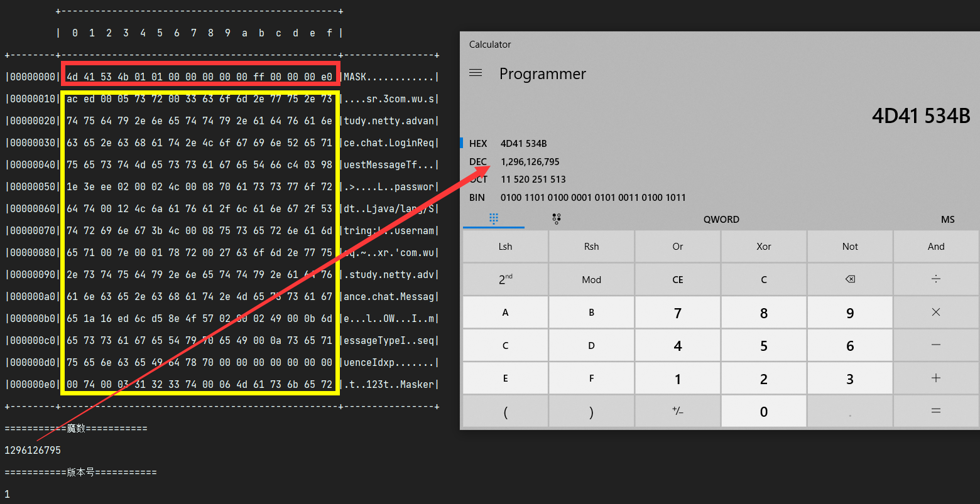
Task: Click the binary value 0100 1101 0100 0001
Action: [x=593, y=197]
